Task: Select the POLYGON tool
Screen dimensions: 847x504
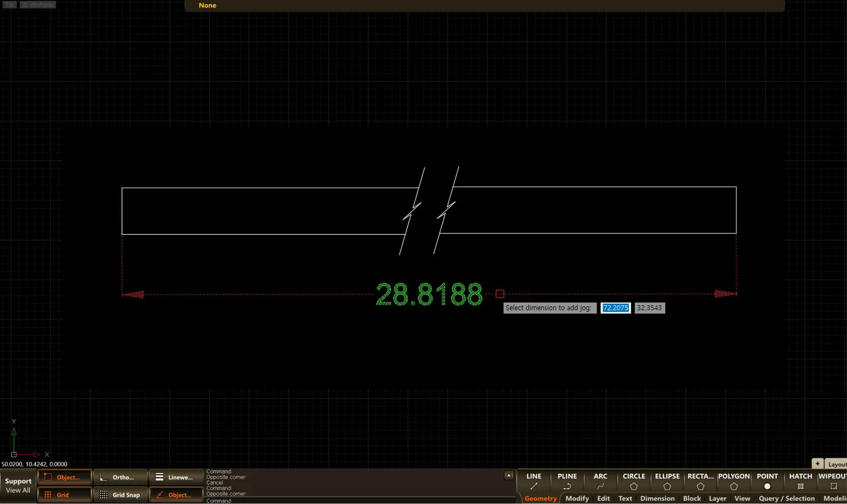Action: pyautogui.click(x=734, y=481)
